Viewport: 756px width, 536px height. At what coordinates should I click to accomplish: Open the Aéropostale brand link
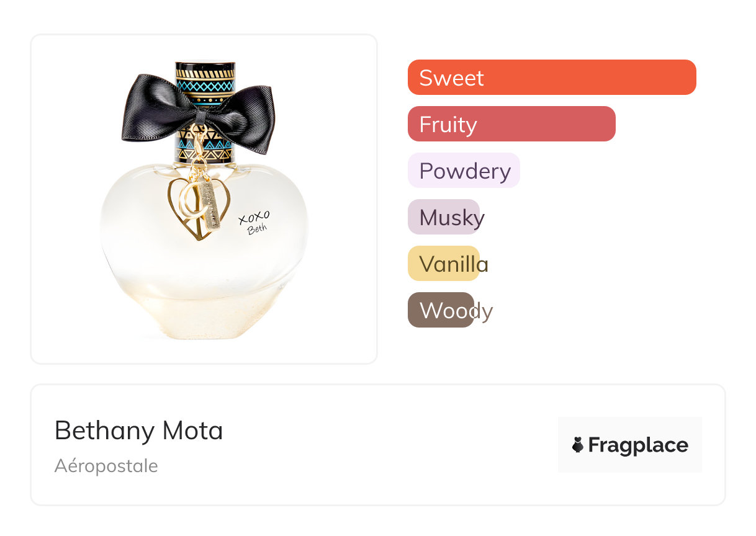106,466
